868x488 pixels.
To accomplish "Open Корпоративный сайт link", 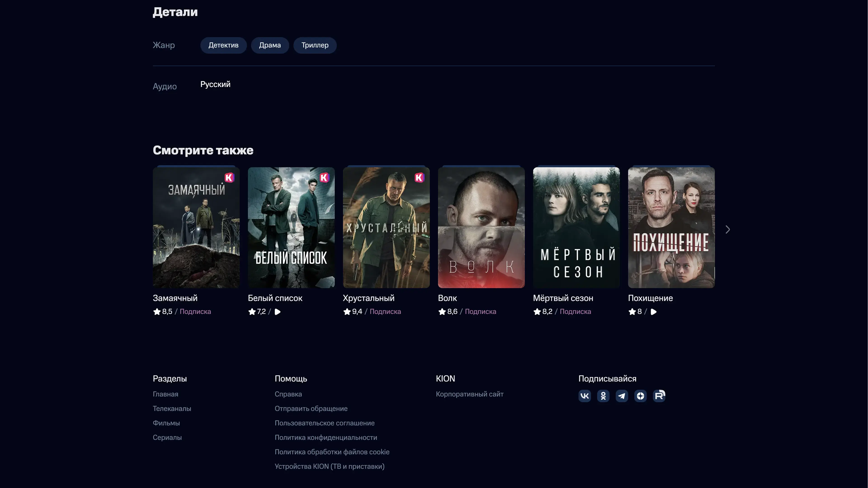I will 469,394.
